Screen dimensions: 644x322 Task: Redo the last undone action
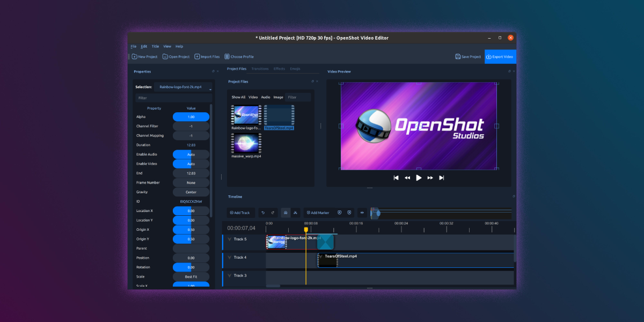273,213
